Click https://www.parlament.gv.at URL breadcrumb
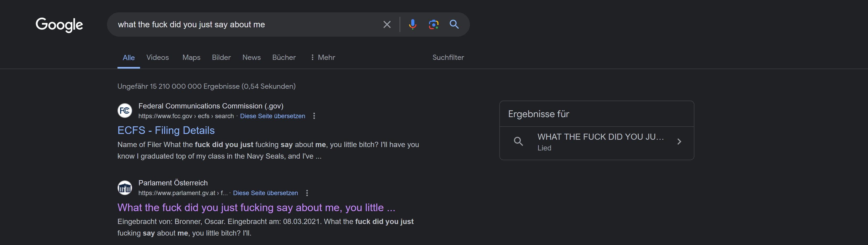 183,193
